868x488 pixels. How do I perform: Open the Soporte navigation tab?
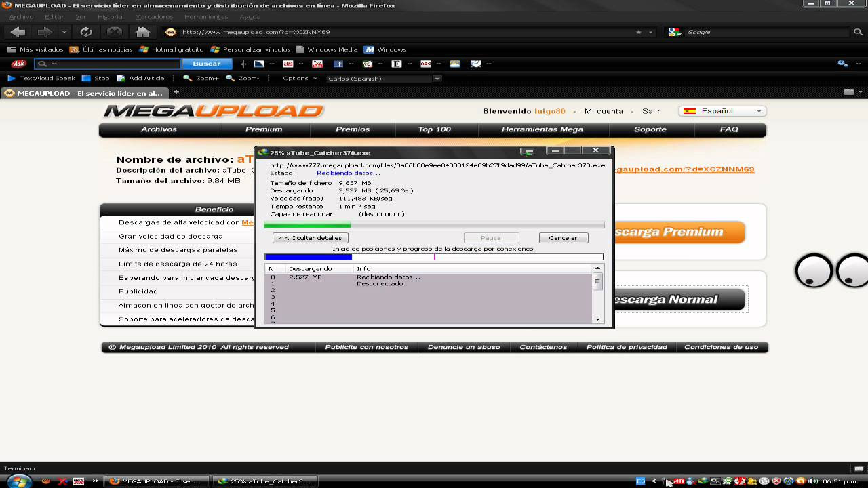(650, 129)
